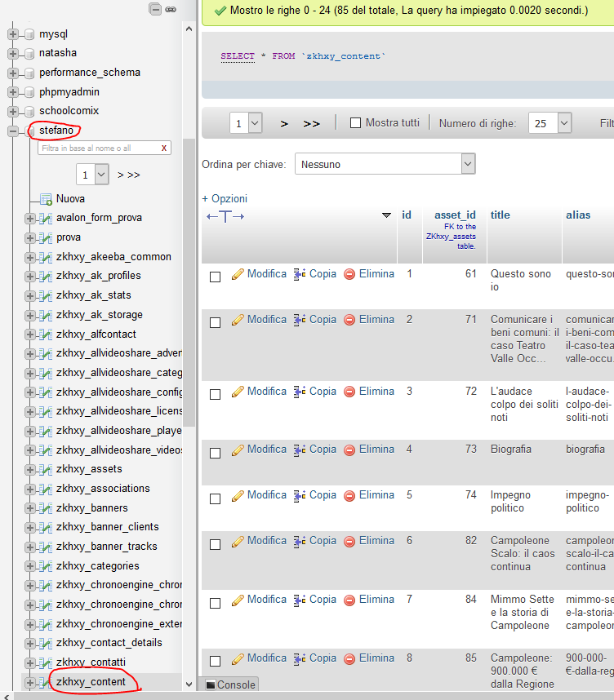Screen dimensions: 614x700
Task: Click the pencil Modifica icon for row 1
Action: (238, 274)
